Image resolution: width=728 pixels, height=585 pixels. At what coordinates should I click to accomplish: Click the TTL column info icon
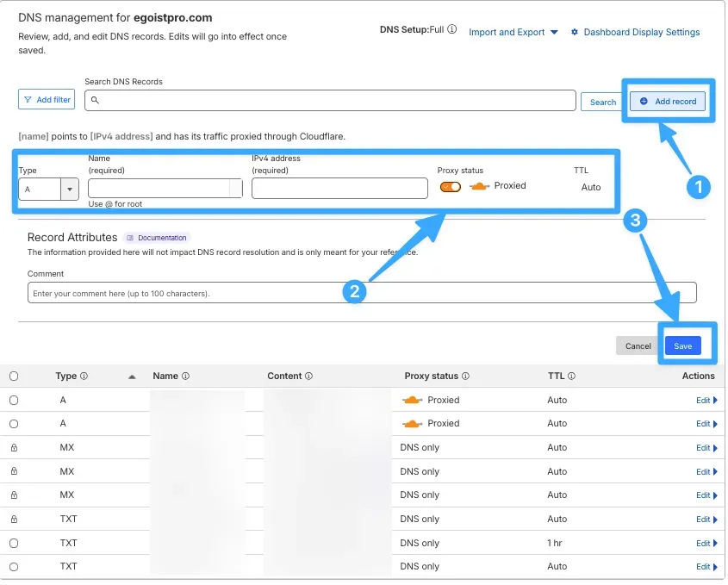pyautogui.click(x=571, y=377)
